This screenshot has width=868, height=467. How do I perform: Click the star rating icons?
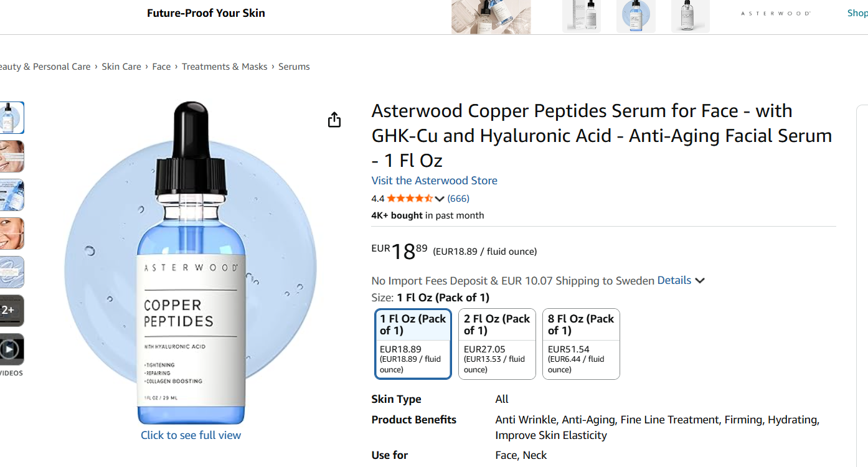click(410, 199)
